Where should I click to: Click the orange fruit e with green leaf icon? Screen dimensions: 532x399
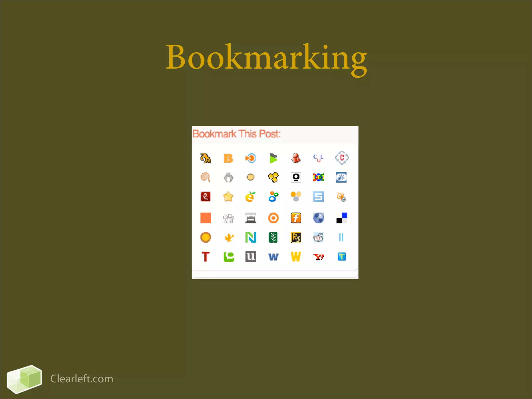251,197
